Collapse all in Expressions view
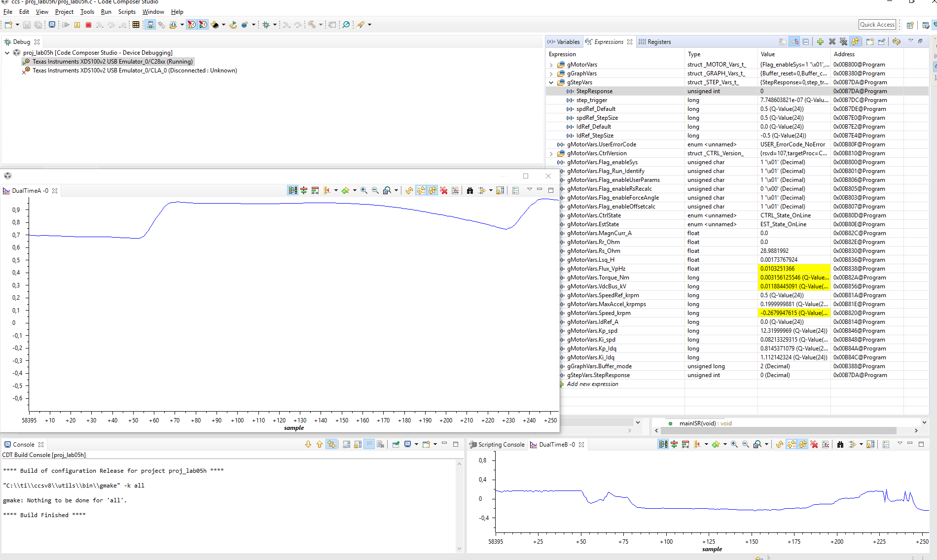 click(806, 42)
